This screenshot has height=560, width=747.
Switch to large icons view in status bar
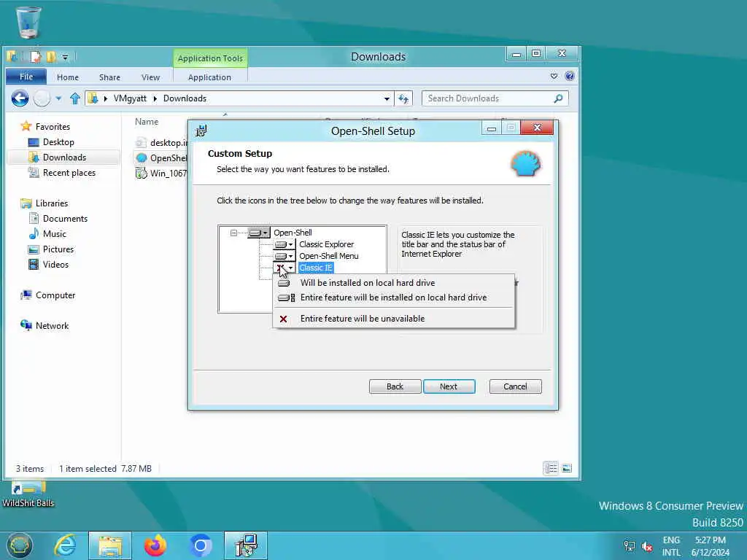coord(566,468)
